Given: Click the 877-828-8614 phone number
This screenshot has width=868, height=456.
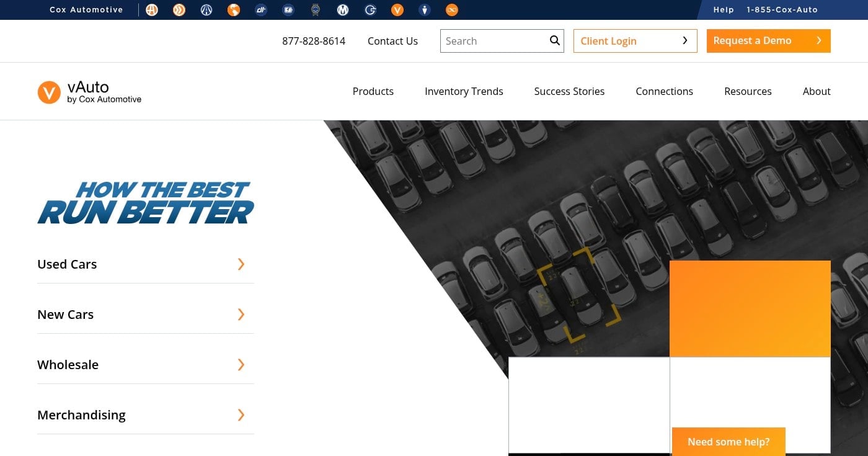Looking at the screenshot, I should 314,41.
